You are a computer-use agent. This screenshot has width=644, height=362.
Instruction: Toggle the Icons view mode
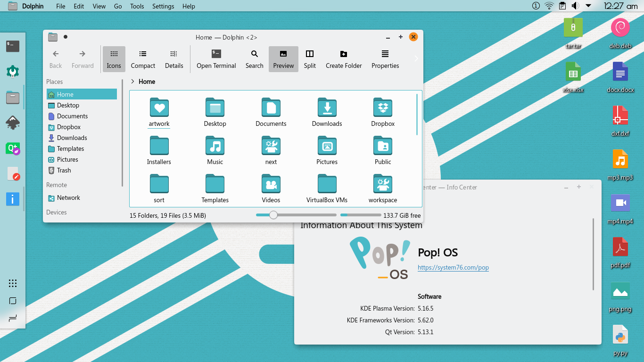click(114, 59)
